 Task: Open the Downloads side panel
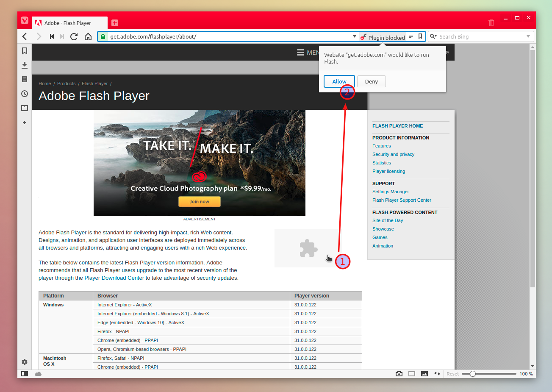pos(25,65)
